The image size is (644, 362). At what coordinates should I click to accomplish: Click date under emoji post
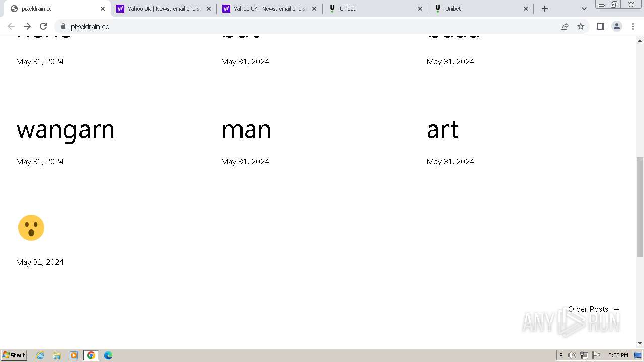pos(40,262)
